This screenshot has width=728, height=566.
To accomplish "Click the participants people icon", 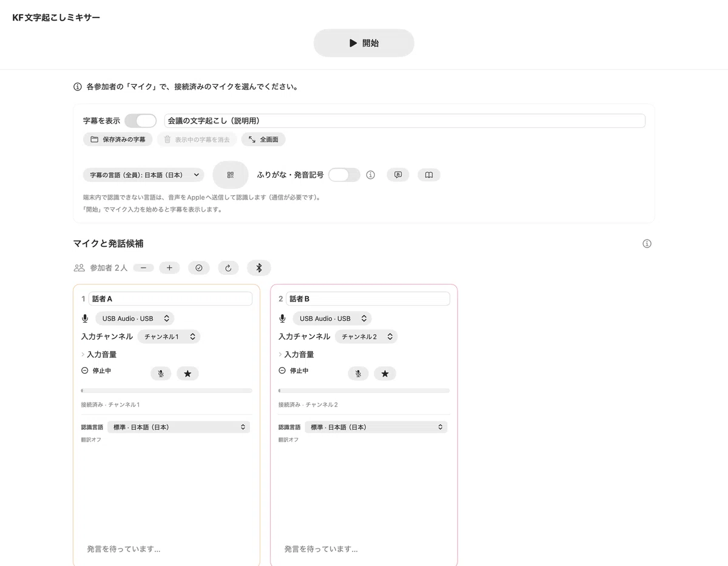I will (79, 268).
